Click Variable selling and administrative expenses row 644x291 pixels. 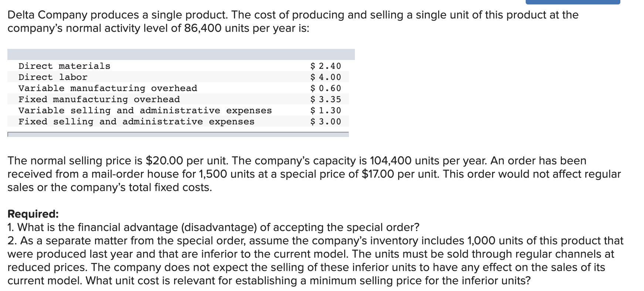pos(145,111)
